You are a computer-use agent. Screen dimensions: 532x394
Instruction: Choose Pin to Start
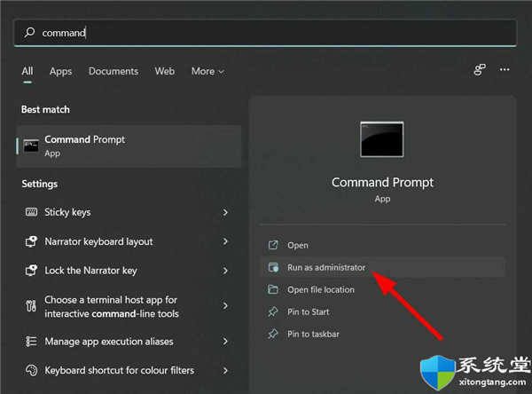click(x=382, y=311)
